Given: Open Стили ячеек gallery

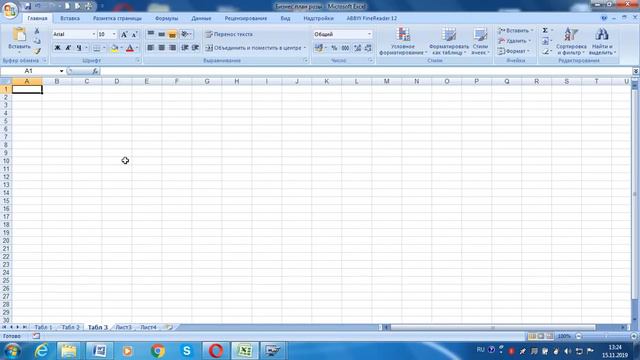Looking at the screenshot, I should pyautogui.click(x=480, y=41).
